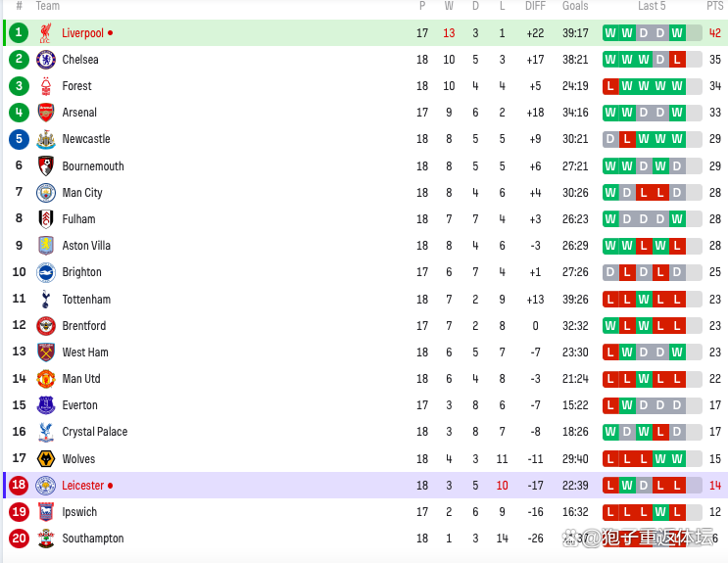This screenshot has height=563, width=728.
Task: Open the Arsenal crest icon
Action: 45,113
